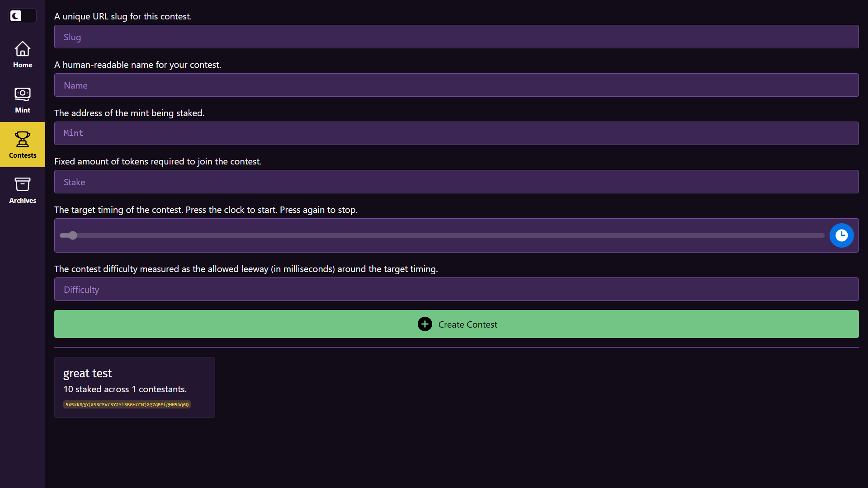Select the Contests tab in sidebar

[x=22, y=145]
